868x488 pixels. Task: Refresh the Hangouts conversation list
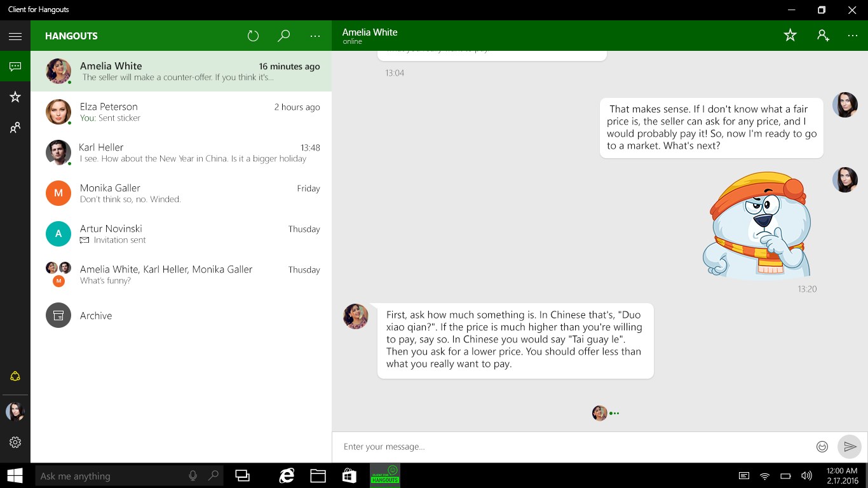[253, 36]
